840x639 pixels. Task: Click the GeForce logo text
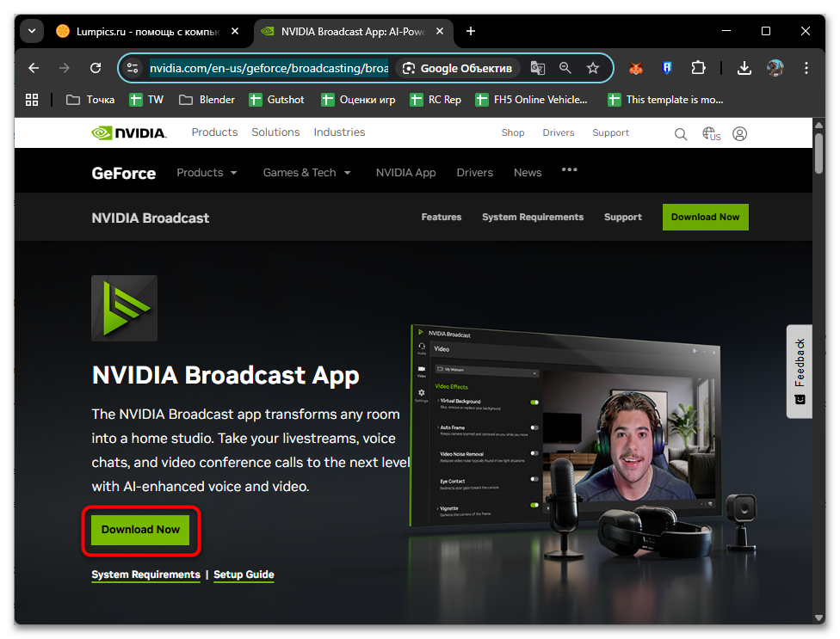coord(124,174)
